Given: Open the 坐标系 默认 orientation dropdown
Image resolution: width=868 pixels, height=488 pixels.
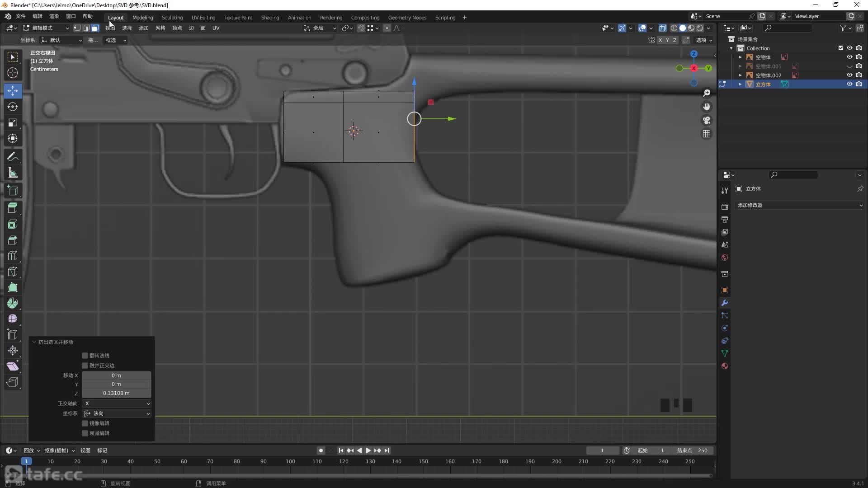Looking at the screenshot, I should [x=61, y=40].
